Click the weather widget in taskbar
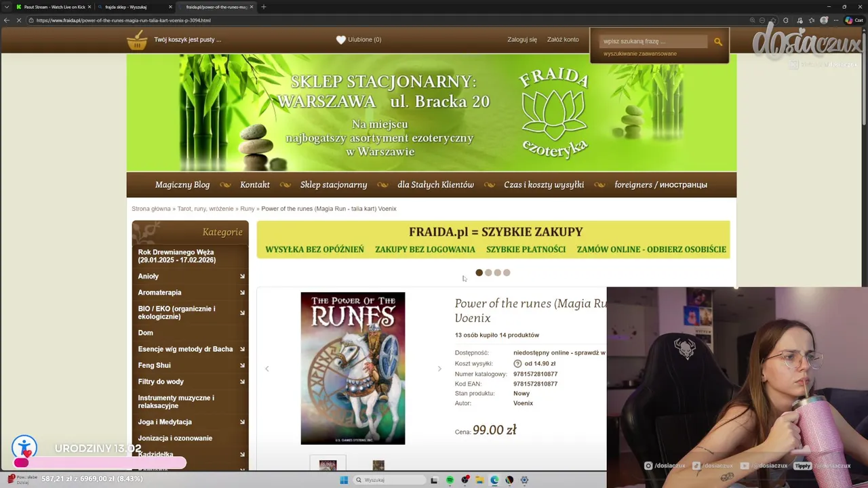 pos(23,479)
